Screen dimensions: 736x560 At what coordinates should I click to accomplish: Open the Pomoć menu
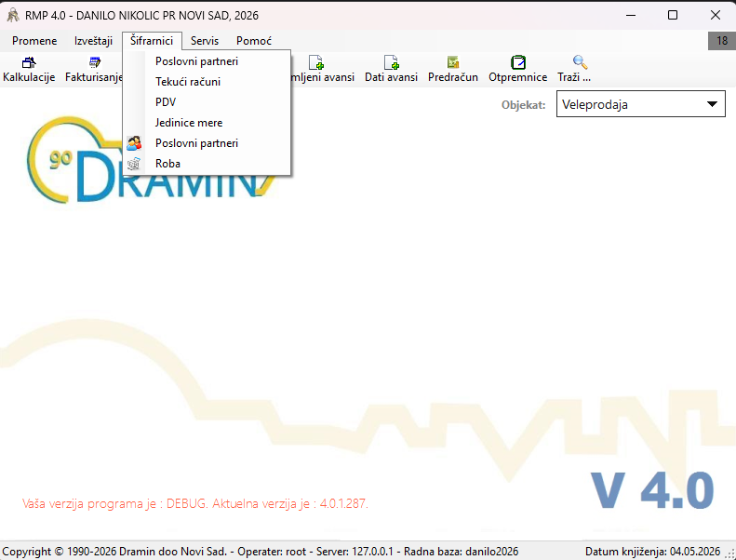254,41
